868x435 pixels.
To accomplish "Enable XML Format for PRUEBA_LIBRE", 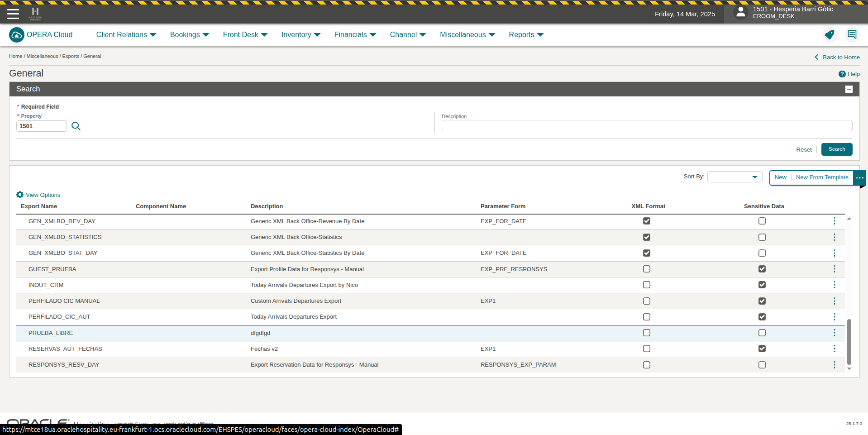I will coord(646,333).
